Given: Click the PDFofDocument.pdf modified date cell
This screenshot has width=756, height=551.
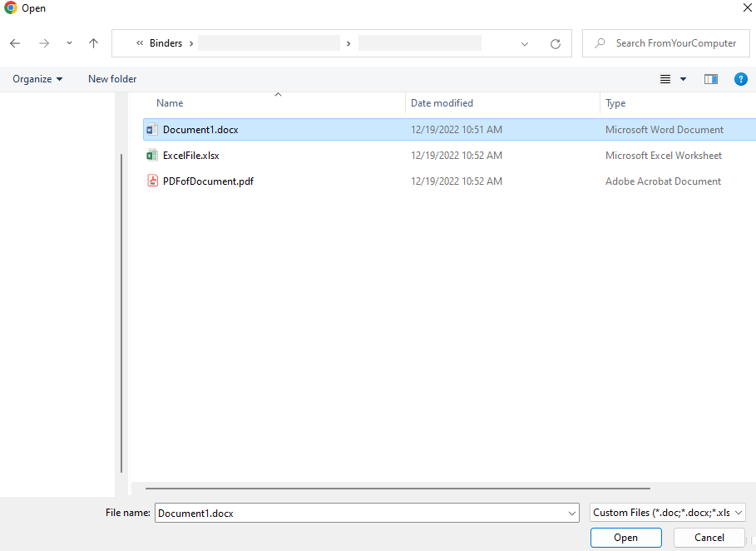Looking at the screenshot, I should (x=457, y=181).
